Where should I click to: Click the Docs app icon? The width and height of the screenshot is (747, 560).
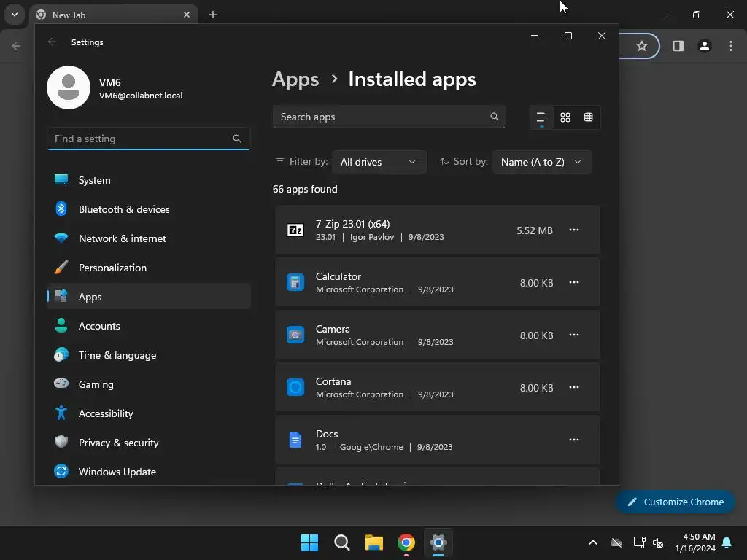click(x=295, y=440)
